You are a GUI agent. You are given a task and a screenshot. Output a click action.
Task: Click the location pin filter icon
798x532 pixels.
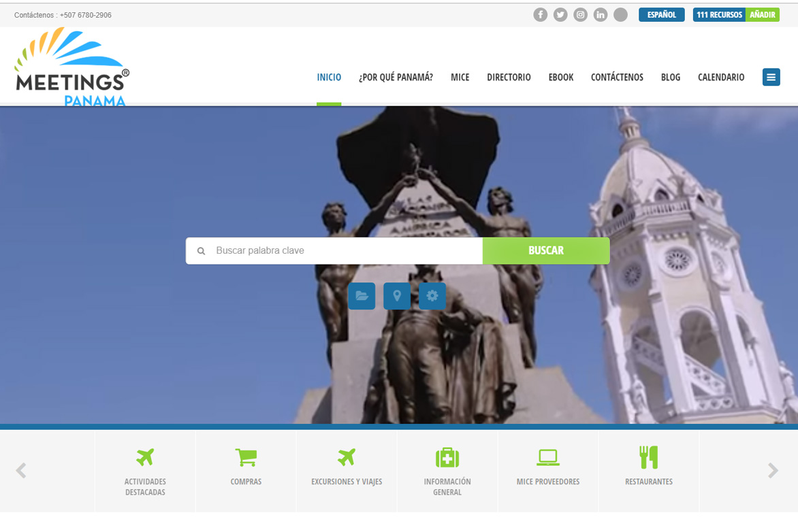[397, 296]
